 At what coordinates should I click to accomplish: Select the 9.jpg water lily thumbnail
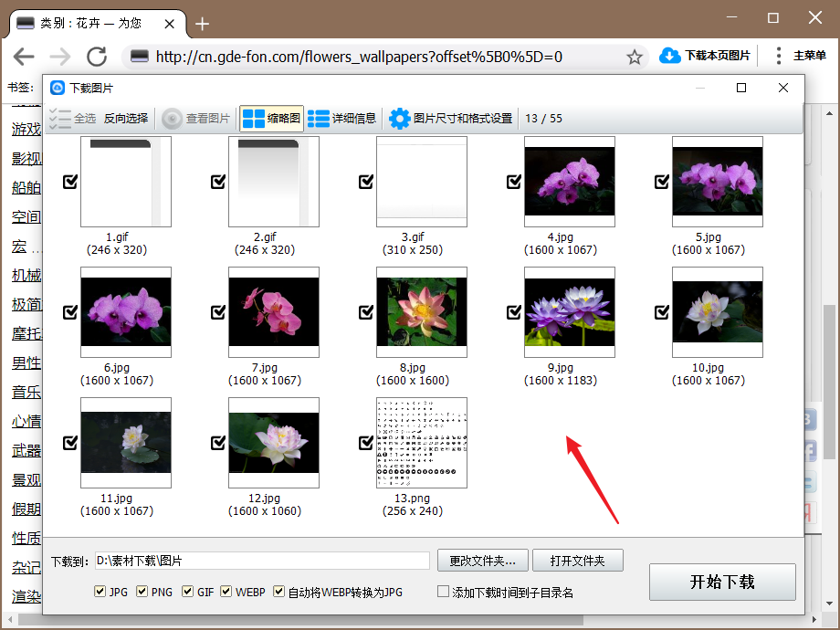pos(570,311)
